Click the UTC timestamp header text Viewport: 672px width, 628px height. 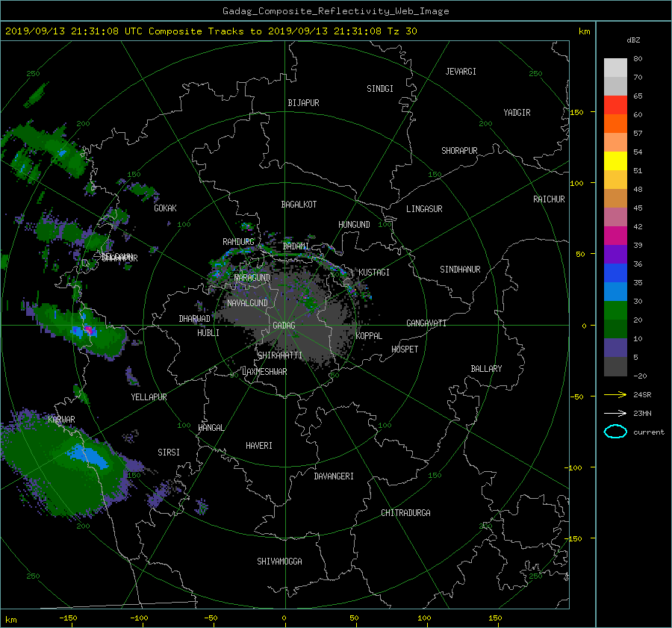211,31
